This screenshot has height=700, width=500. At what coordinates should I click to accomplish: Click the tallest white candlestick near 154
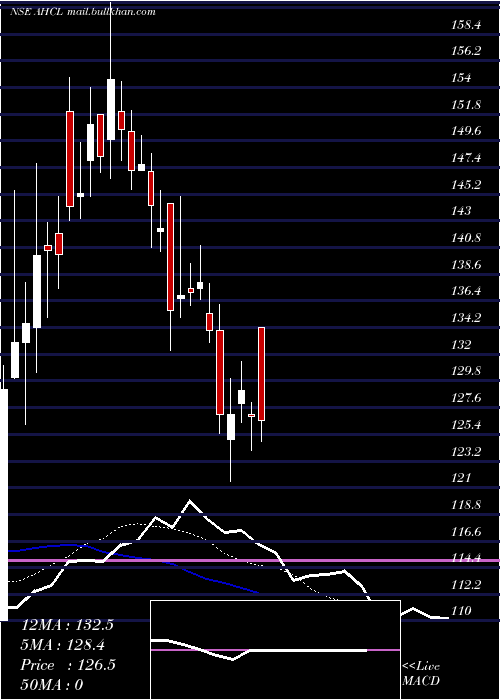[x=110, y=109]
